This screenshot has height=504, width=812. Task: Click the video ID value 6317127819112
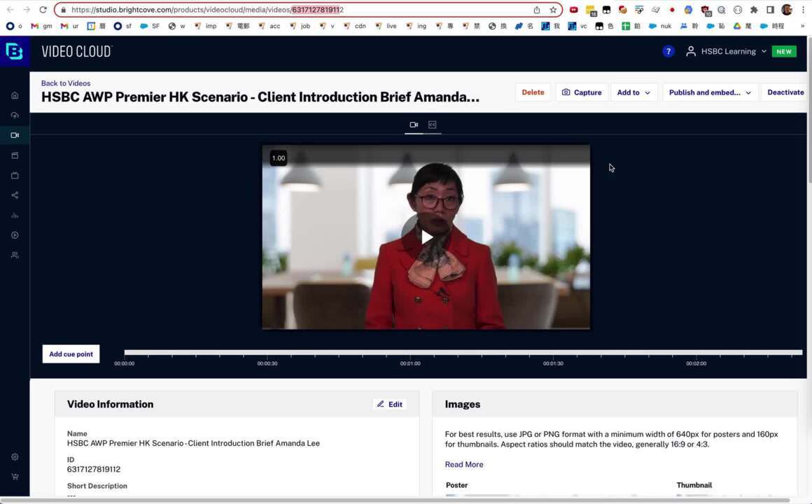click(x=94, y=469)
